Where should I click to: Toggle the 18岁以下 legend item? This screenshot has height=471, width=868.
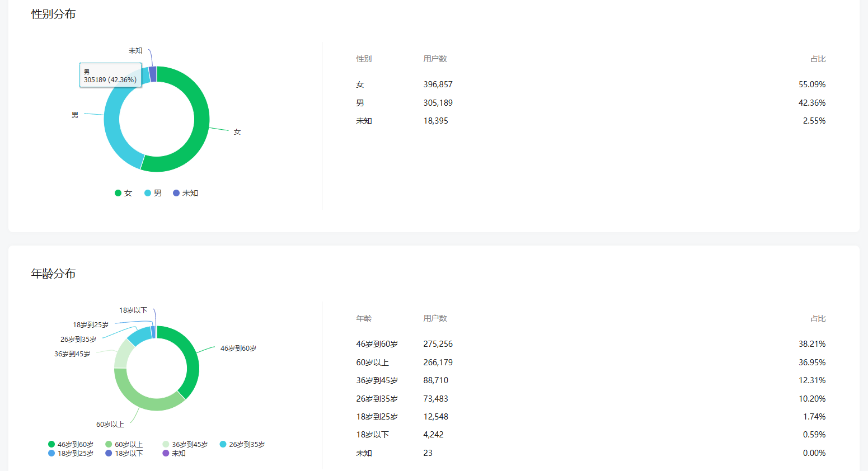pyautogui.click(x=124, y=454)
